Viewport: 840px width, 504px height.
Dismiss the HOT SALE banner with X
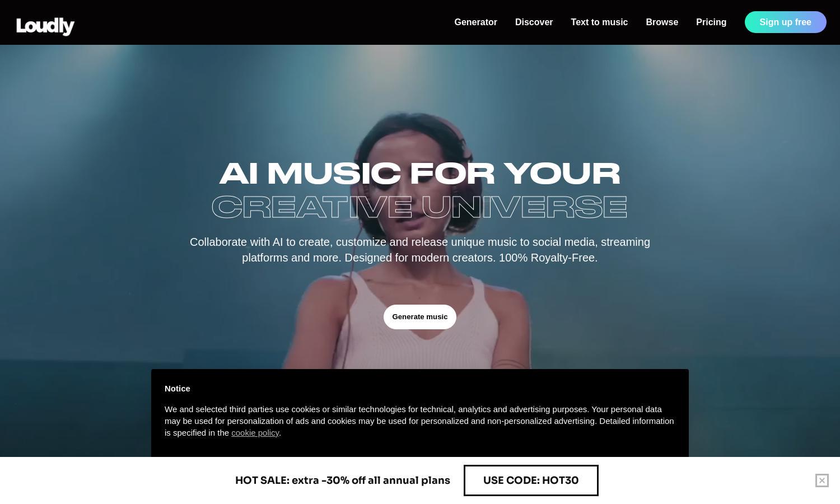(x=822, y=480)
